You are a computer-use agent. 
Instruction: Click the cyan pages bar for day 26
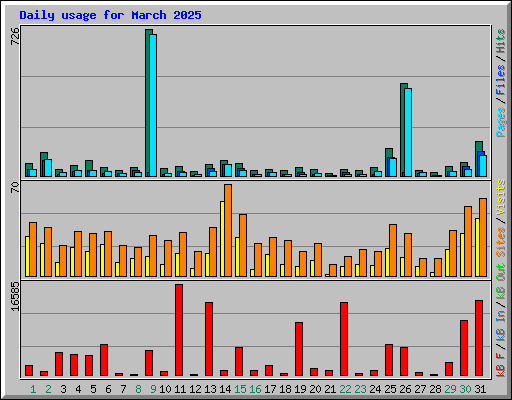pos(408,132)
